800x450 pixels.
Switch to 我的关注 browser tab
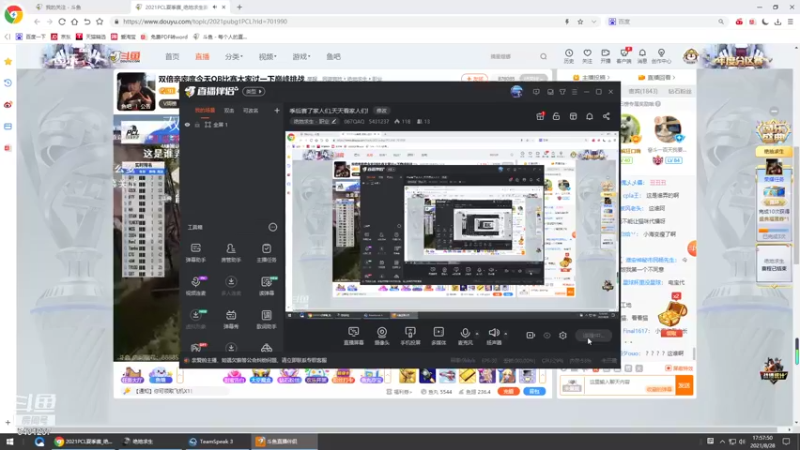point(64,7)
